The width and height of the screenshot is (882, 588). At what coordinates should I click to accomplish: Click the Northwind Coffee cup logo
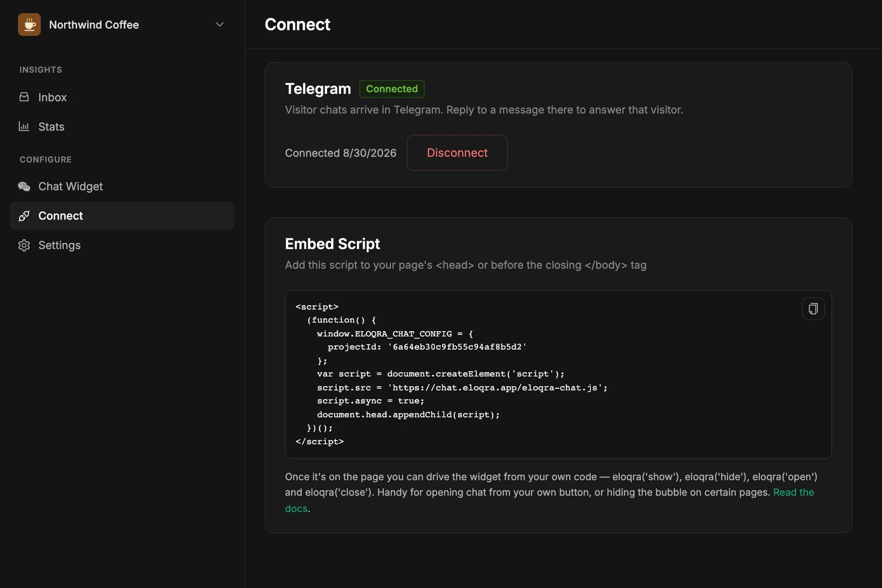[x=29, y=24]
